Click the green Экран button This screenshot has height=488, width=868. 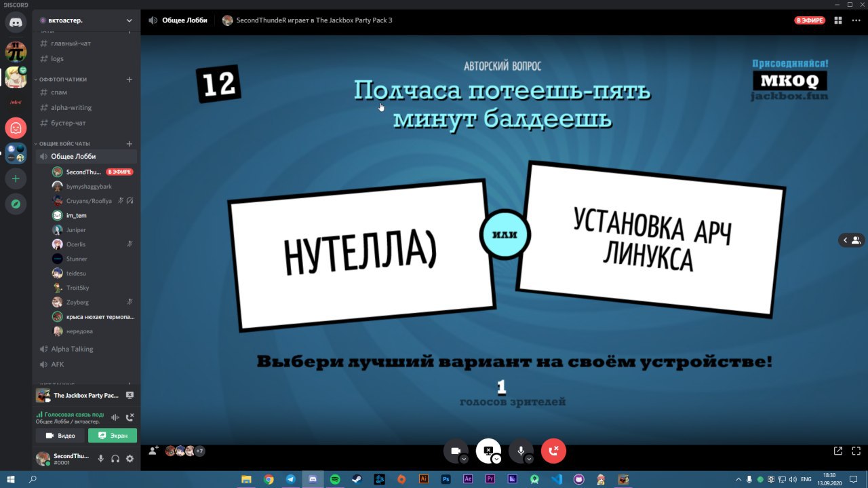click(x=113, y=436)
